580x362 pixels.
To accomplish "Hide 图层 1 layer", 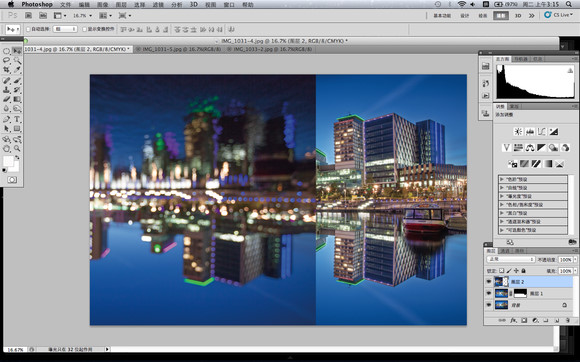I will coord(489,293).
